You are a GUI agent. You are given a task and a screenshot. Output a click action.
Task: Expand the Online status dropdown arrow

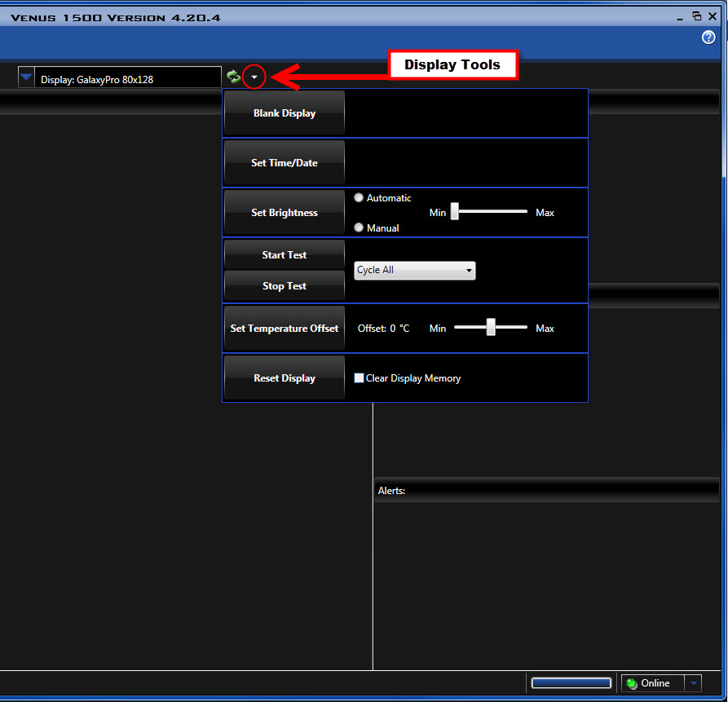[692, 683]
